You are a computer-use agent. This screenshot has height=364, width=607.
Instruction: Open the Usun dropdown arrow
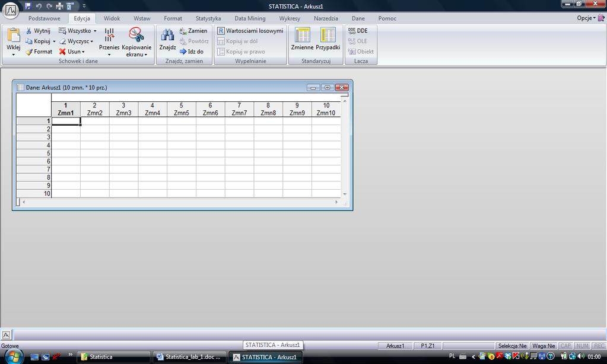point(83,52)
